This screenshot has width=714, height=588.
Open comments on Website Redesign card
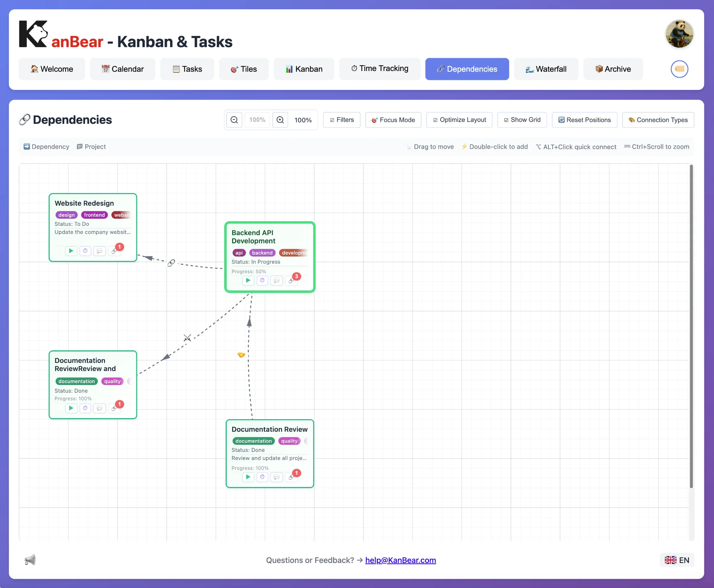tap(100, 251)
